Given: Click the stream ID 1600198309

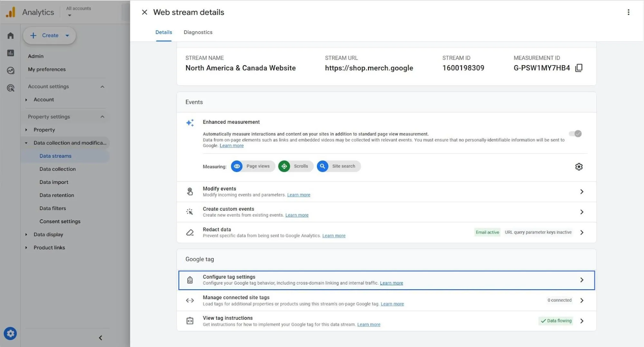Looking at the screenshot, I should 463,68.
